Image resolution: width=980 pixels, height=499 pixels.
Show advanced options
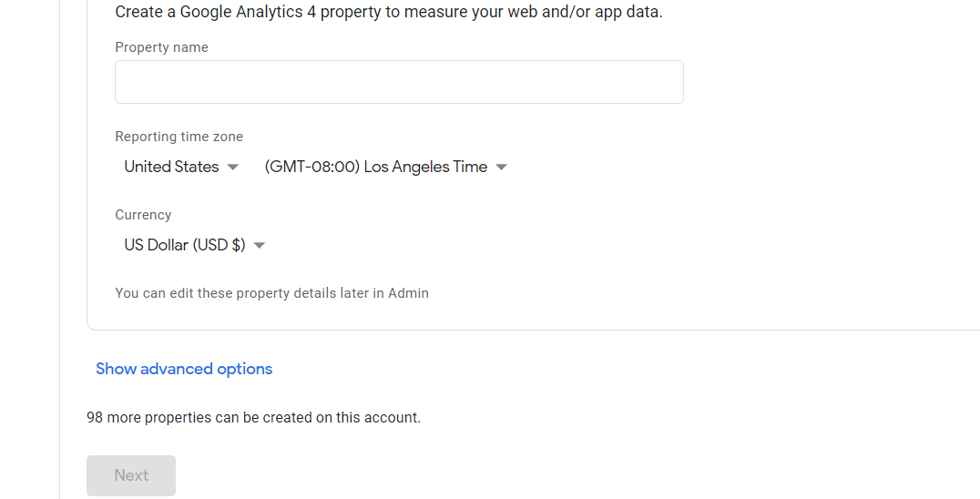pos(184,369)
